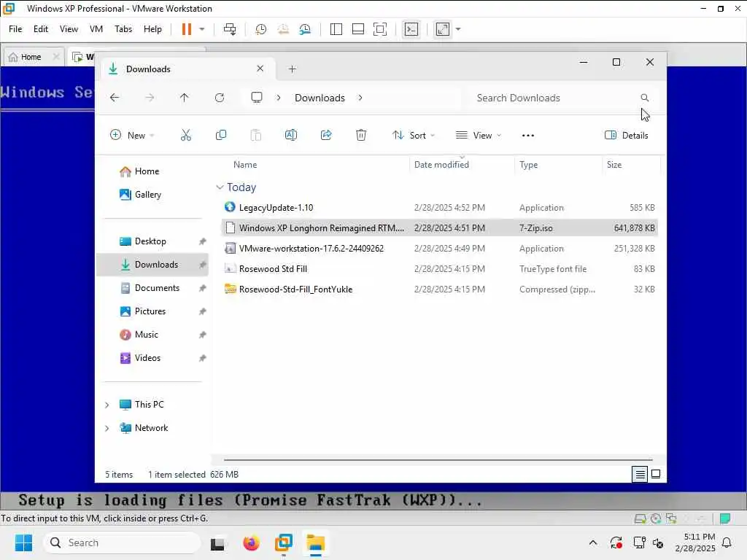Image resolution: width=747 pixels, height=560 pixels.
Task: Click the Share icon in Explorer toolbar
Action: [x=326, y=135]
